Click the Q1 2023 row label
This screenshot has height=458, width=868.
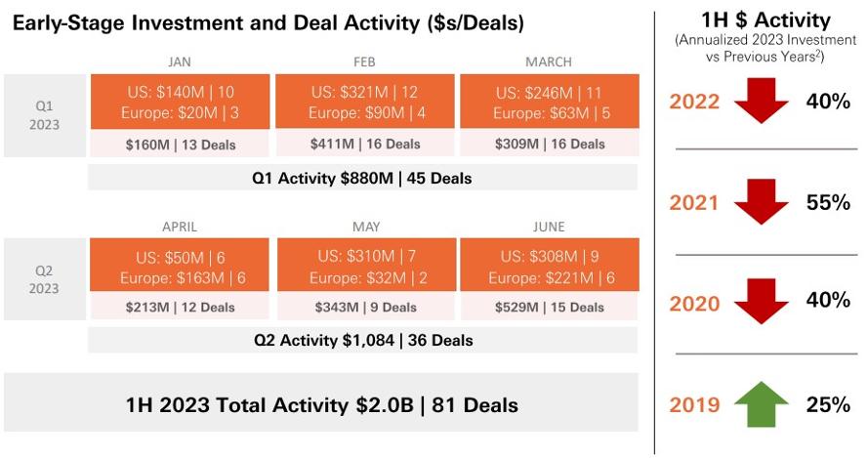click(45, 116)
